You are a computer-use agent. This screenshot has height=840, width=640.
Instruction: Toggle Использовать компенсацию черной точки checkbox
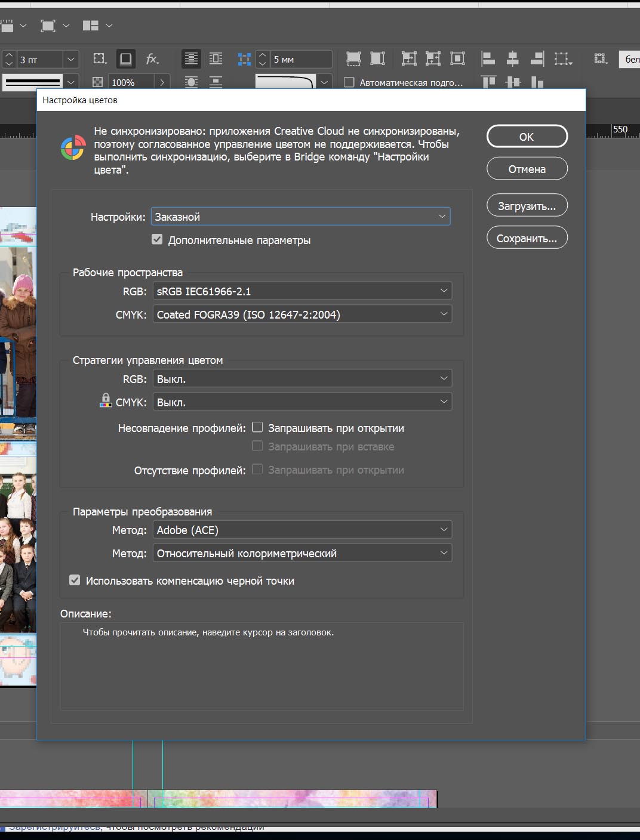click(75, 580)
